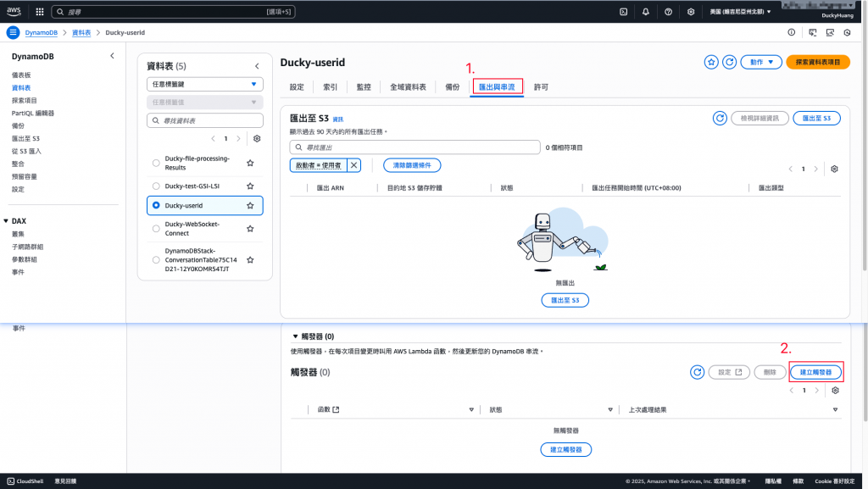Click 清除篩選條件 clear filters button
868x489 pixels.
(412, 165)
